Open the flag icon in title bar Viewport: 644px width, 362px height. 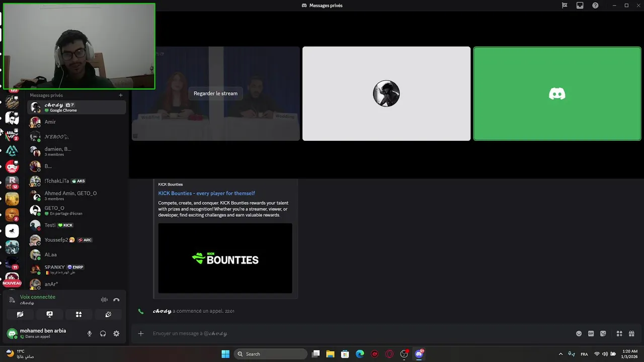coord(565,6)
